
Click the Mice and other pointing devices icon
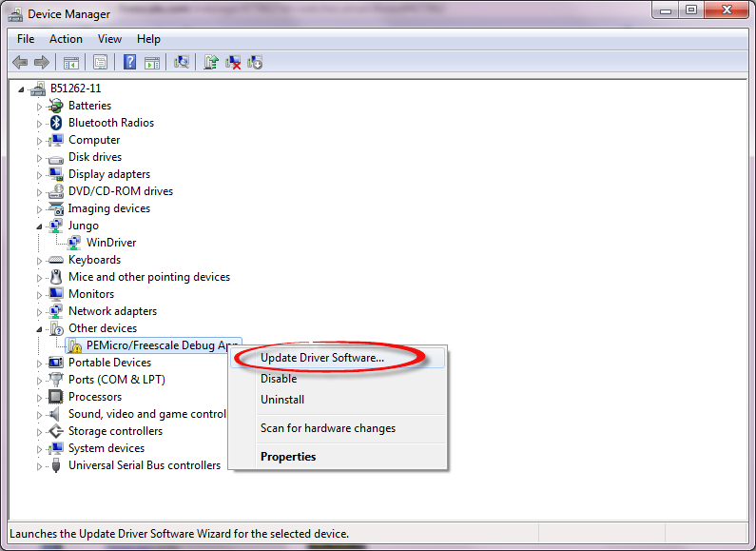click(x=56, y=277)
